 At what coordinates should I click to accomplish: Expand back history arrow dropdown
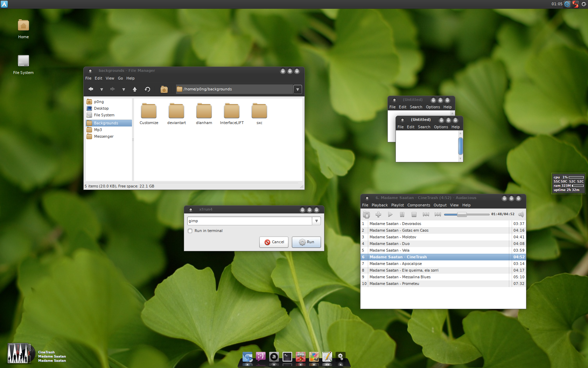[x=101, y=90]
